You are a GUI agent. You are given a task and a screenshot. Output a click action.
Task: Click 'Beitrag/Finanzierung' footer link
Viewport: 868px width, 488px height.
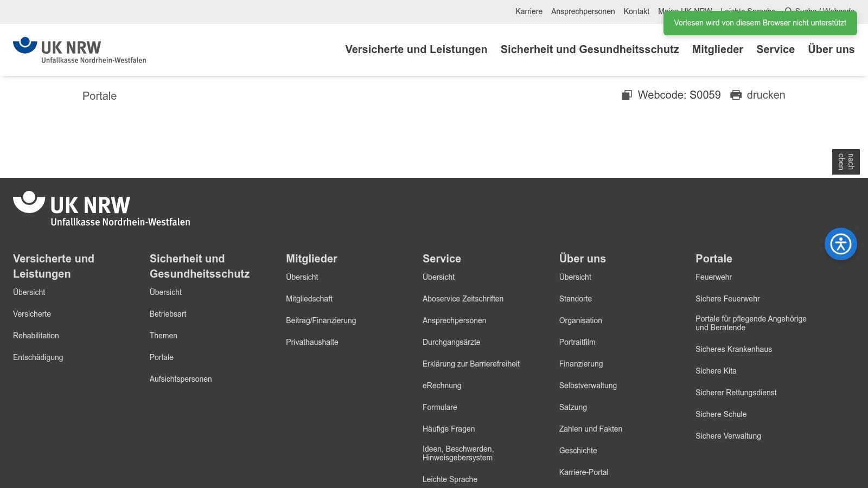321,320
